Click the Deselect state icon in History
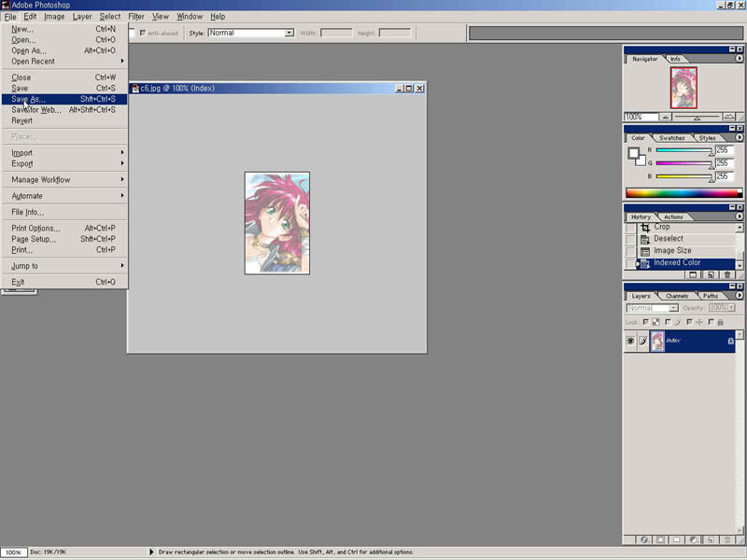This screenshot has height=560, width=747. (x=645, y=239)
